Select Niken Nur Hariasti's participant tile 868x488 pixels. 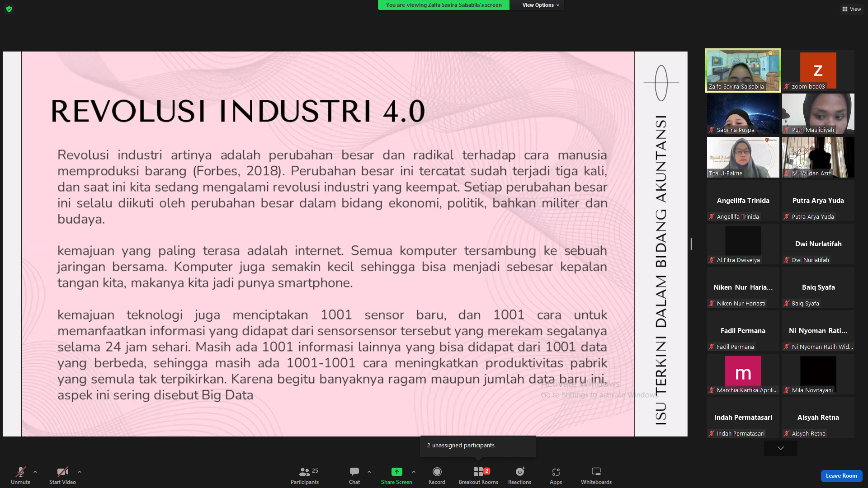pyautogui.click(x=743, y=287)
